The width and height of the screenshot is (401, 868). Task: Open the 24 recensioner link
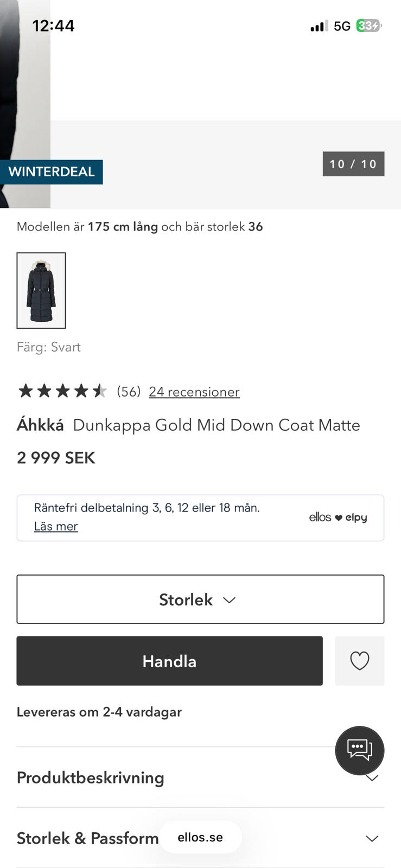[194, 392]
